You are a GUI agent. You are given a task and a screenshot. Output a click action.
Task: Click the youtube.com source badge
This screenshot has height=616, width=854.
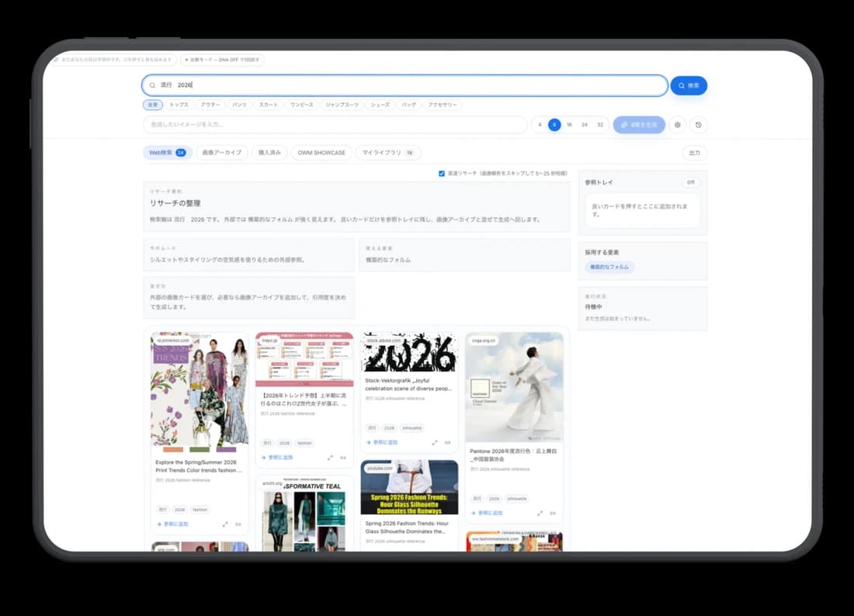(x=380, y=468)
